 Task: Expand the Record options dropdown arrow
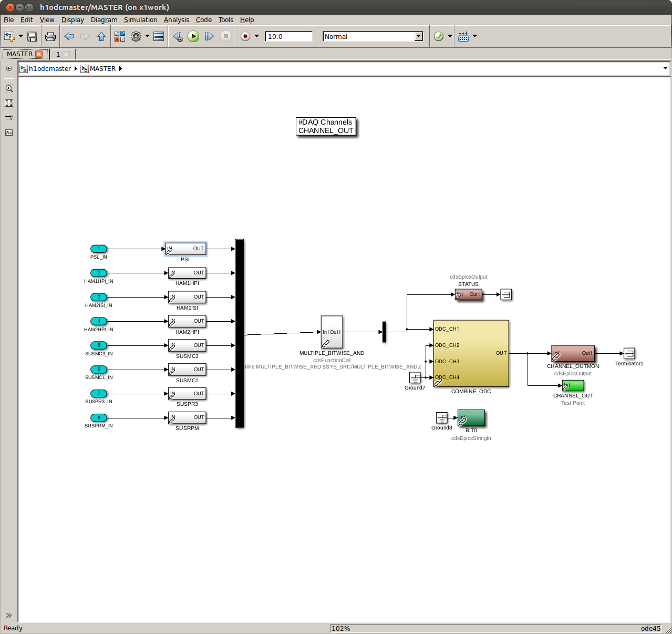(256, 36)
